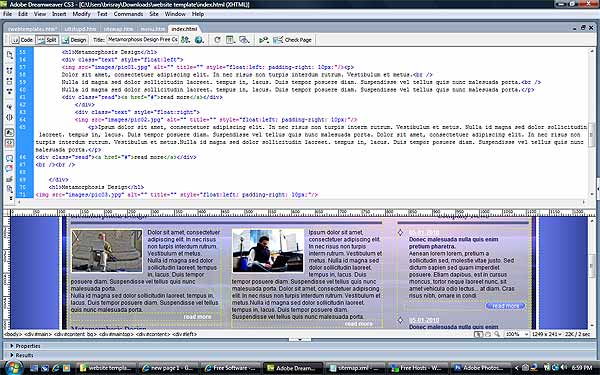Select the Hand tool in status bar
Viewport: 600px width, 375px height.
click(488, 334)
